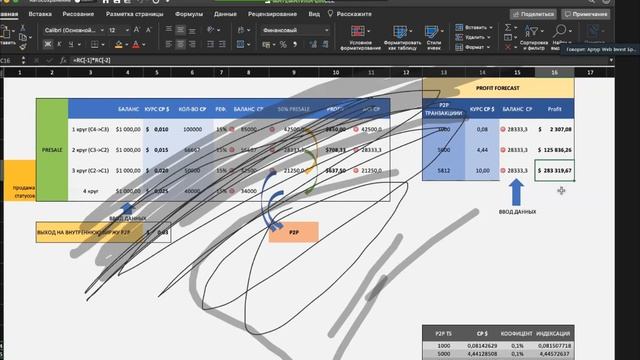
Task: Click the Расскажите tell-me field
Action: (350, 14)
